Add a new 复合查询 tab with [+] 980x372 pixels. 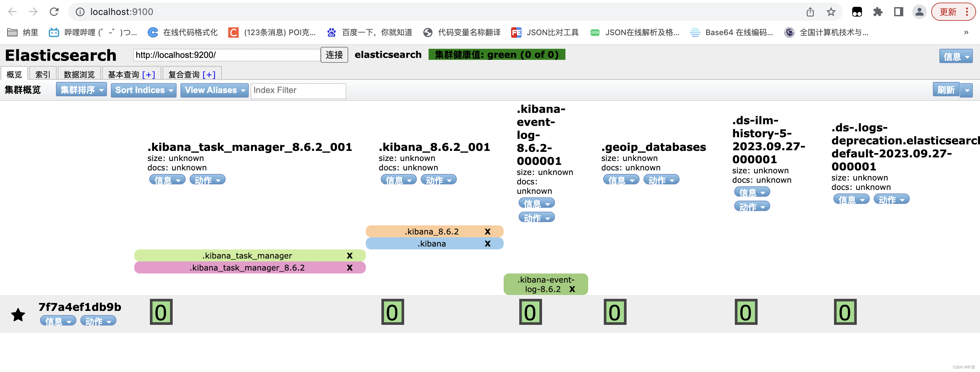point(209,74)
